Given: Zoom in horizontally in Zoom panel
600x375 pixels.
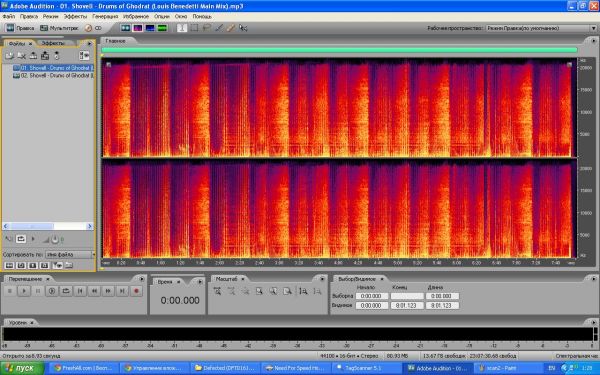Looking at the screenshot, I should point(217,292).
